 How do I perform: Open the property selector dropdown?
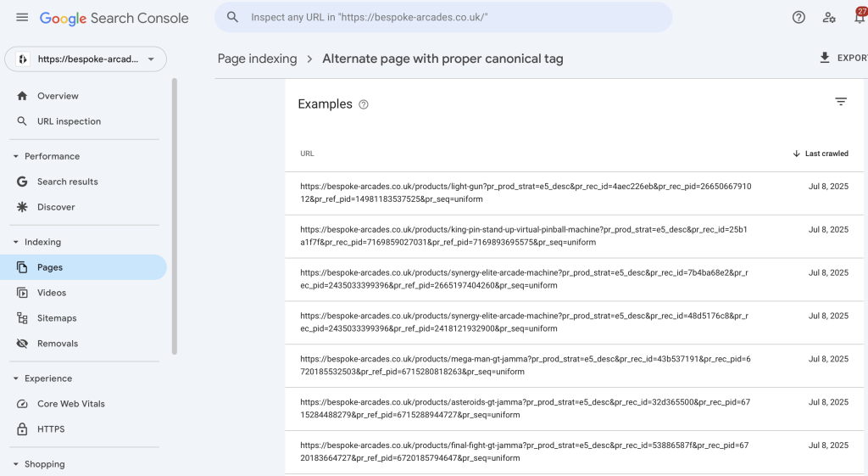click(86, 59)
